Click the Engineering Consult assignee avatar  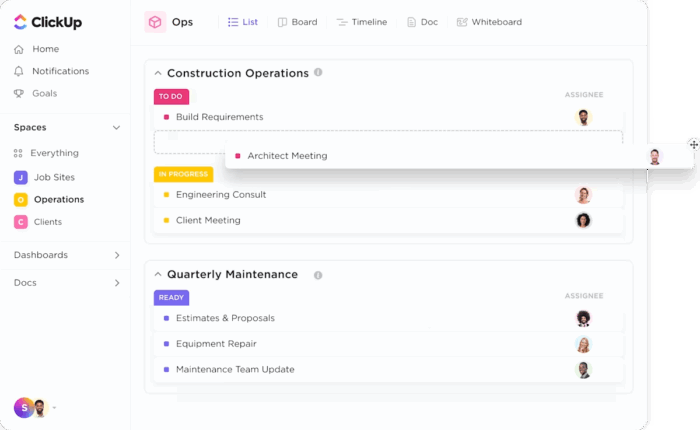[583, 195]
